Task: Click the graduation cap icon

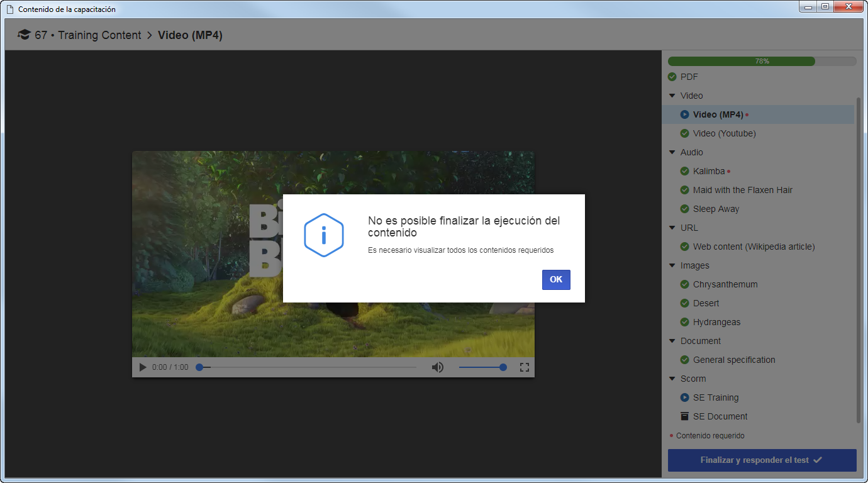Action: point(24,35)
